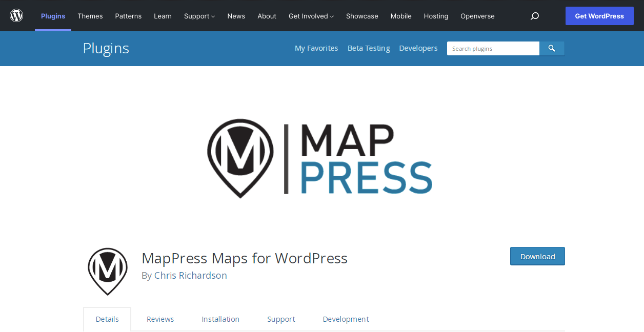Expand the Support menu chevron

[212, 16]
